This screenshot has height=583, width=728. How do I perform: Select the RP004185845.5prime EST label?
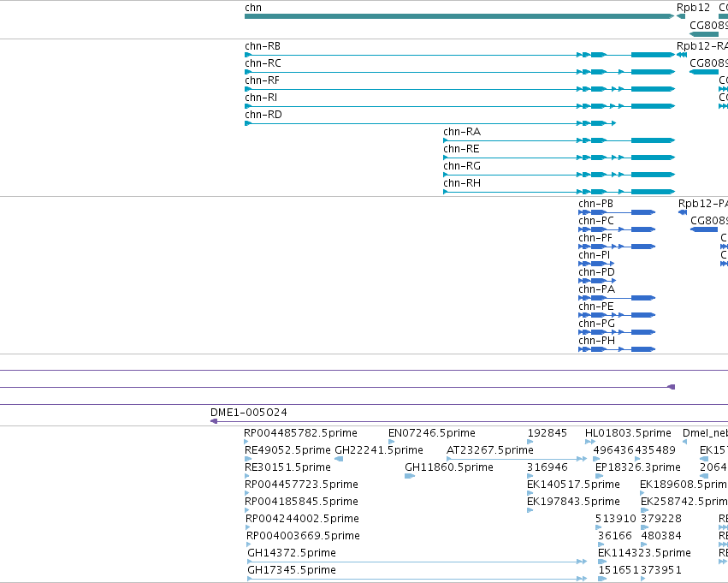(301, 502)
